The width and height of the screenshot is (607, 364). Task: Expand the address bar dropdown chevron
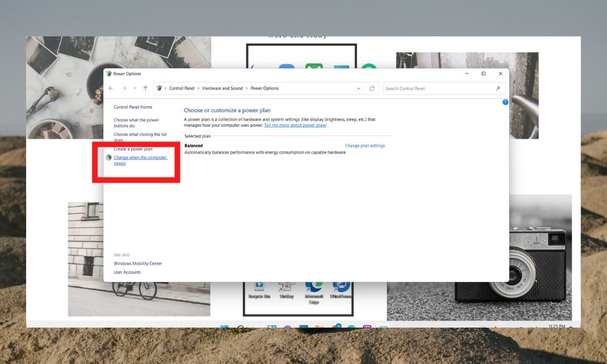pos(359,88)
